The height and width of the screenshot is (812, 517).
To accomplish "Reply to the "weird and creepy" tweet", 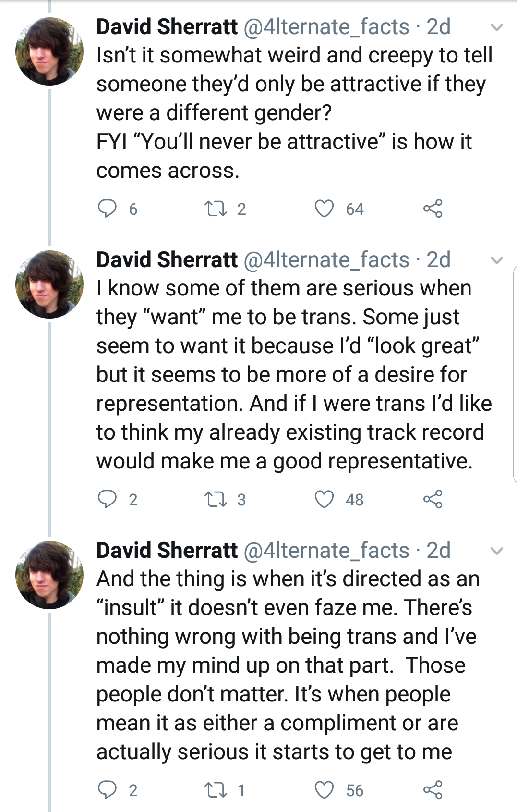I will (107, 209).
